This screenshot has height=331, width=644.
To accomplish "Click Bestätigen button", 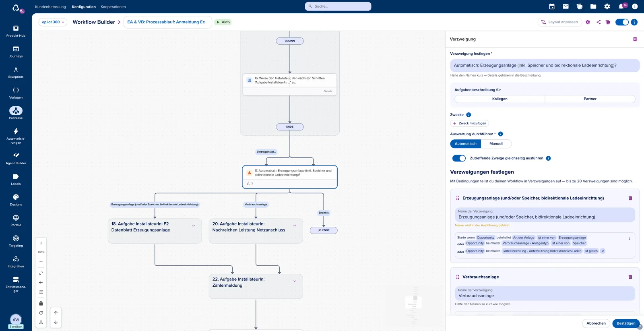I will click(626, 323).
